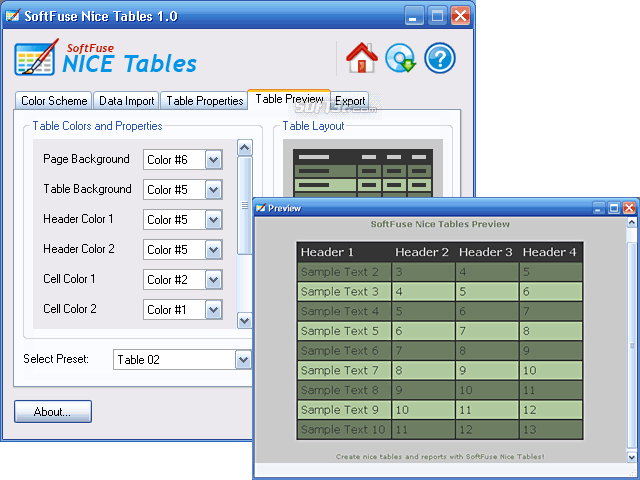Click the Nice Tables paintbrush logo
The height and width of the screenshot is (480, 640).
tap(36, 58)
